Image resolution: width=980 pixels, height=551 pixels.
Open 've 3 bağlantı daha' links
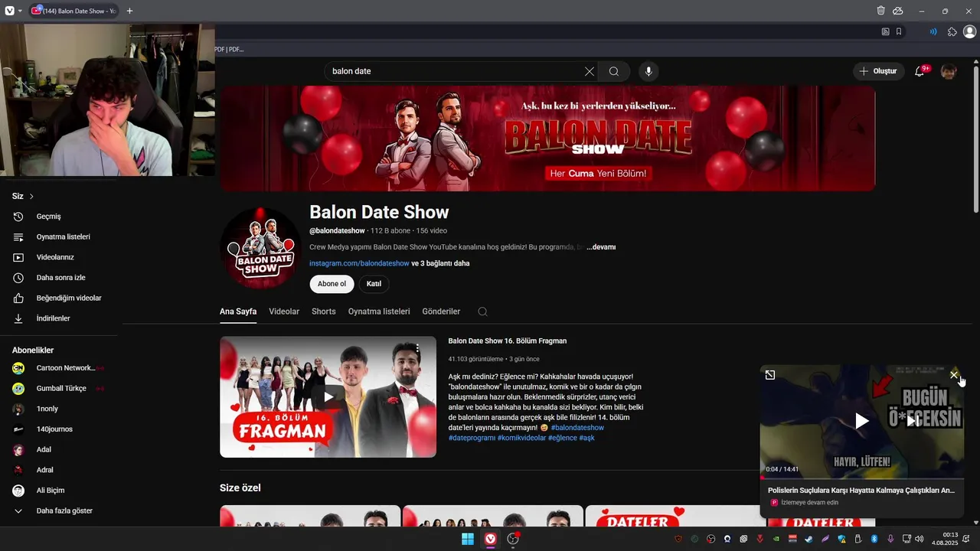pos(440,263)
